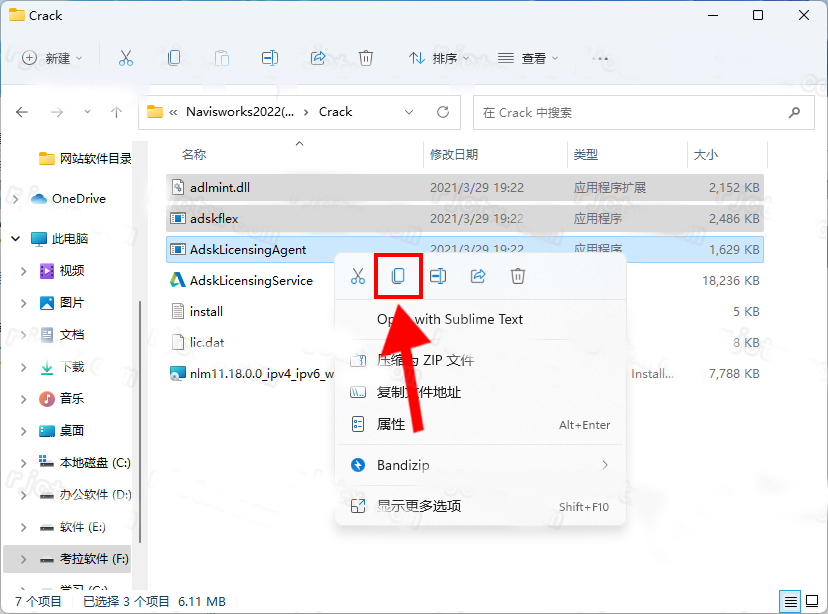This screenshot has height=614, width=828.
Task: Click the navigation pane scrollbar
Action: point(140,421)
